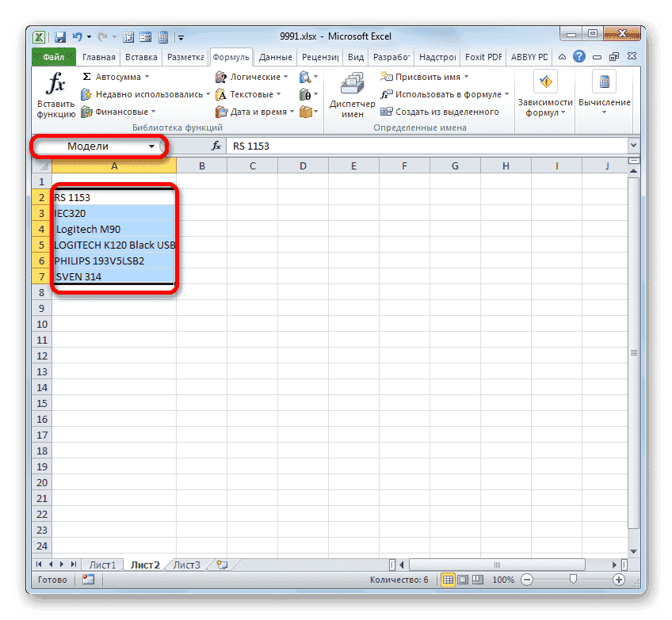Viewport: 672px width, 620px height.
Task: Toggle Page Break Preview view mode
Action: click(x=478, y=580)
